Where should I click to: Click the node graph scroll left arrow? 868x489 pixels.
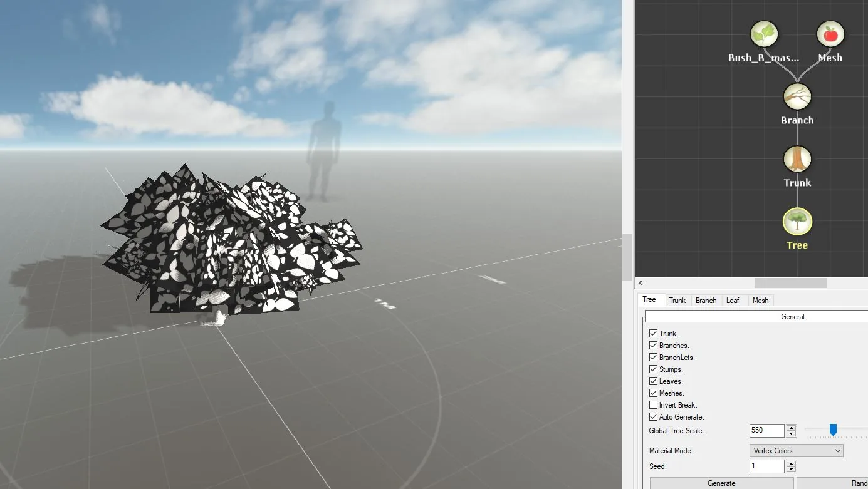(641, 283)
